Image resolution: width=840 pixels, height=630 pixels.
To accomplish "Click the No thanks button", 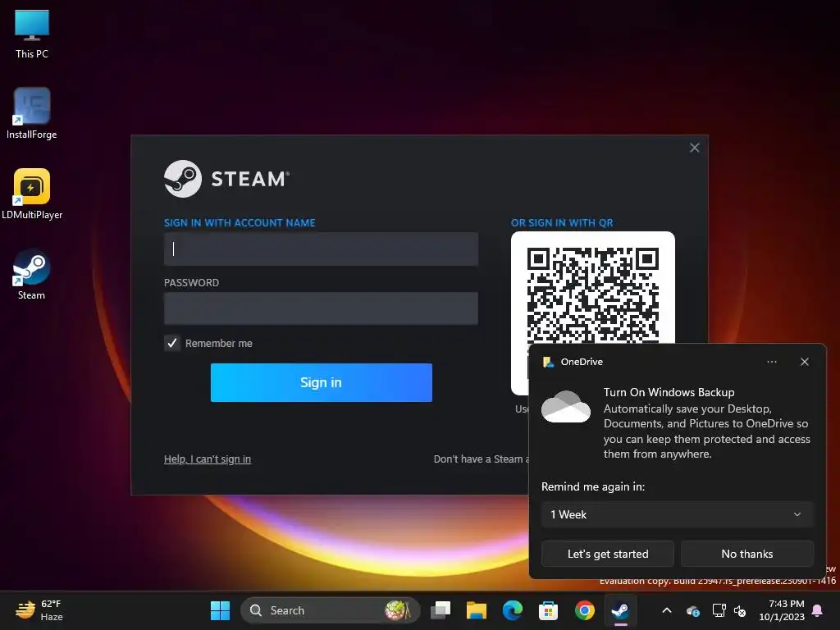I will 746,554.
